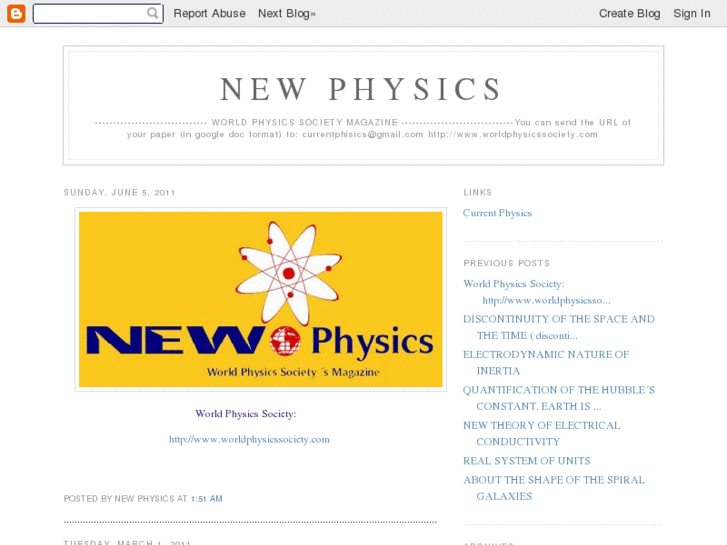727x545 pixels.
Task: Click the blog description text with currentphisics@gmail.com
Action: (x=363, y=128)
